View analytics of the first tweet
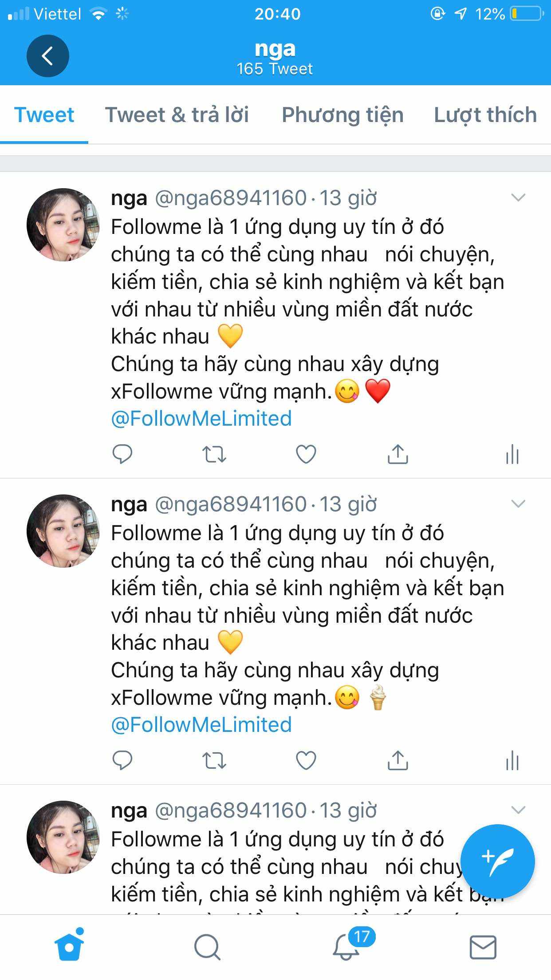 point(512,454)
